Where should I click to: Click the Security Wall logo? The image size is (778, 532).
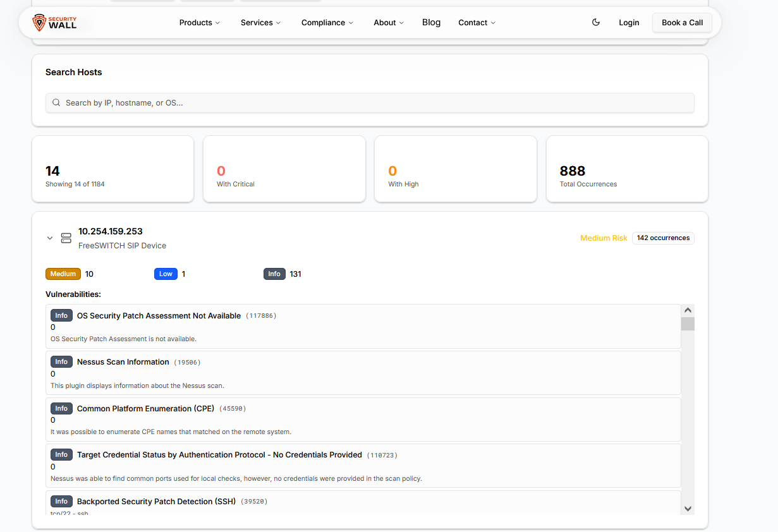pyautogui.click(x=55, y=23)
